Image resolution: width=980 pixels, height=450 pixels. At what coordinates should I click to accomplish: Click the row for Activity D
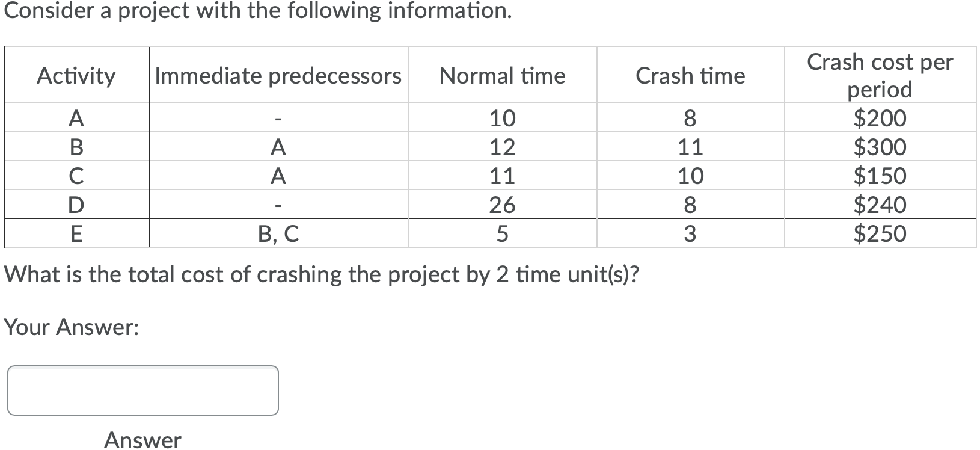(x=76, y=205)
